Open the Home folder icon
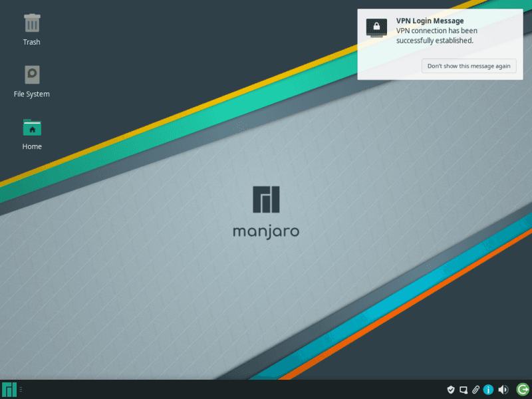 tap(32, 127)
